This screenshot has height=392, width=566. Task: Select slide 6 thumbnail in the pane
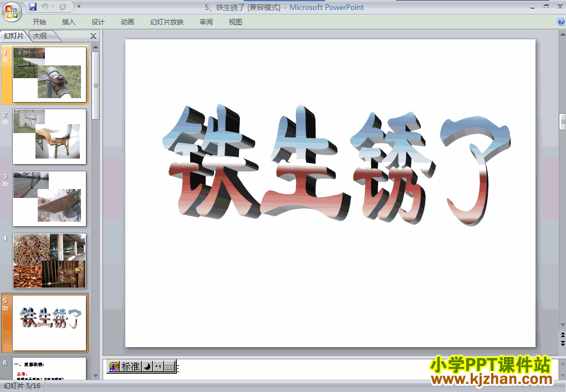(49, 368)
